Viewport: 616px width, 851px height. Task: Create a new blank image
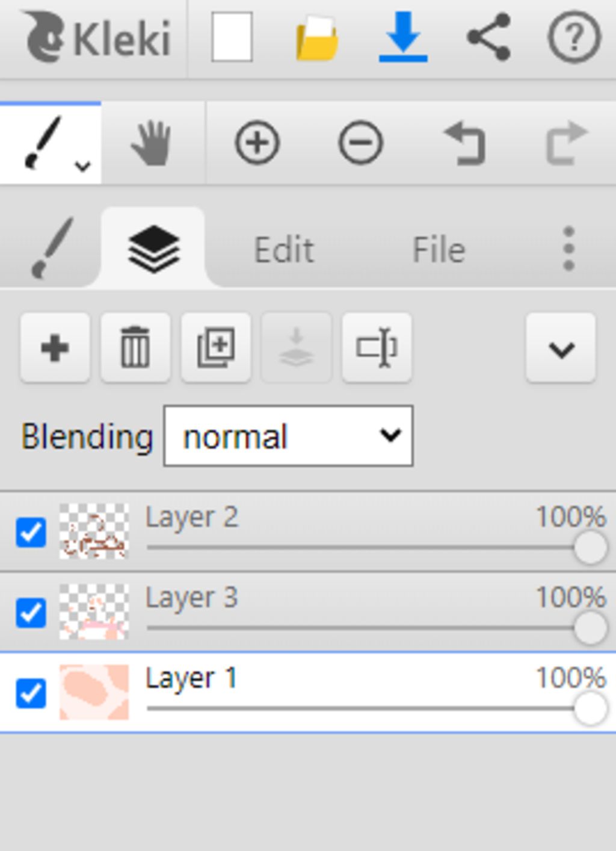232,37
